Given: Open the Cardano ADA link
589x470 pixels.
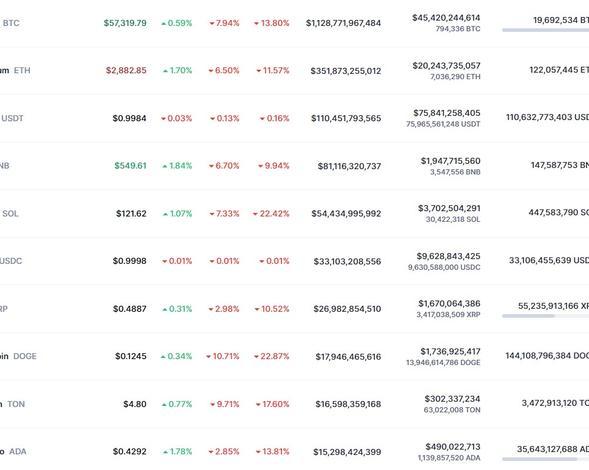Looking at the screenshot, I should pos(13,451).
